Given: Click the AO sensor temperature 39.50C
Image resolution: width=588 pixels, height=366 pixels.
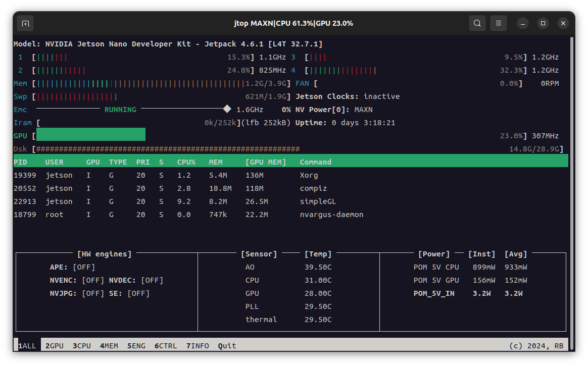Looking at the screenshot, I should tap(318, 267).
